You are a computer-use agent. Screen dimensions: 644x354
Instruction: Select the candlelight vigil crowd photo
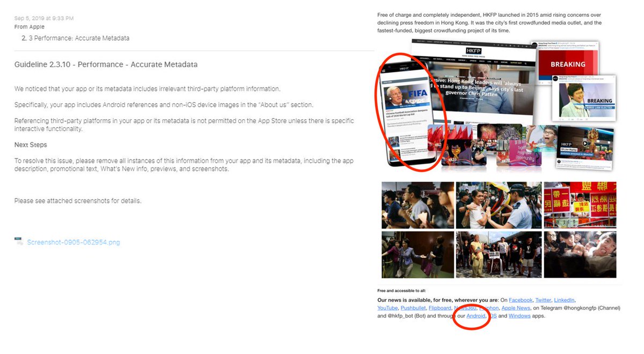click(x=418, y=206)
